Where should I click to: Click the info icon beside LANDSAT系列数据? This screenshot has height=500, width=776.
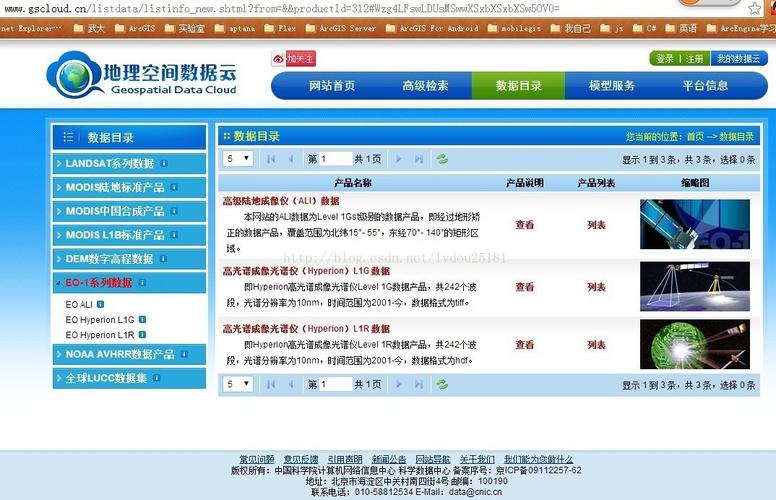coord(164,163)
